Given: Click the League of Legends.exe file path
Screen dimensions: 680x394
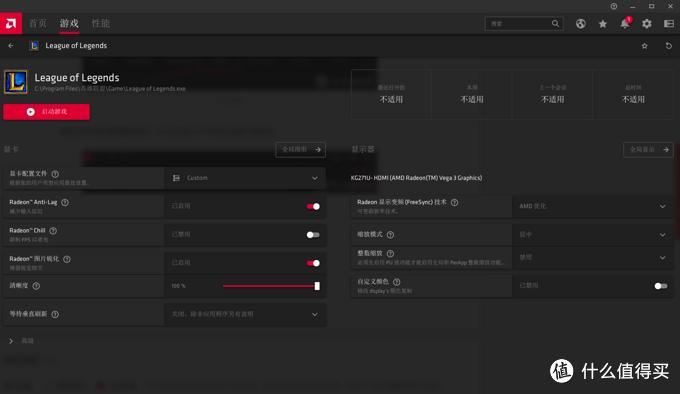Looking at the screenshot, I should (x=110, y=89).
